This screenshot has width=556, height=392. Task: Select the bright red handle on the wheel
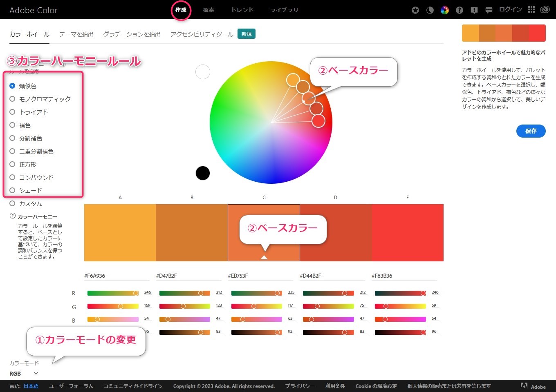[318, 121]
